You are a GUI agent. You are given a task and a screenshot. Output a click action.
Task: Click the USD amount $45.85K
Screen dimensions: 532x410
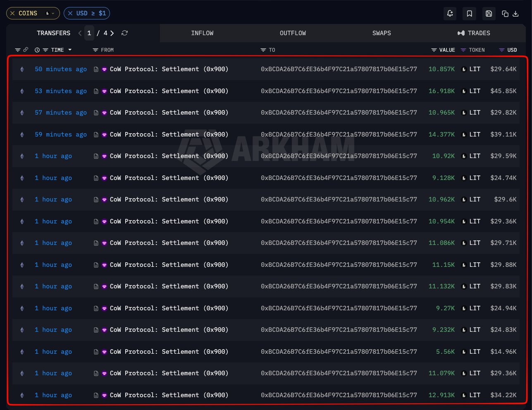503,91
